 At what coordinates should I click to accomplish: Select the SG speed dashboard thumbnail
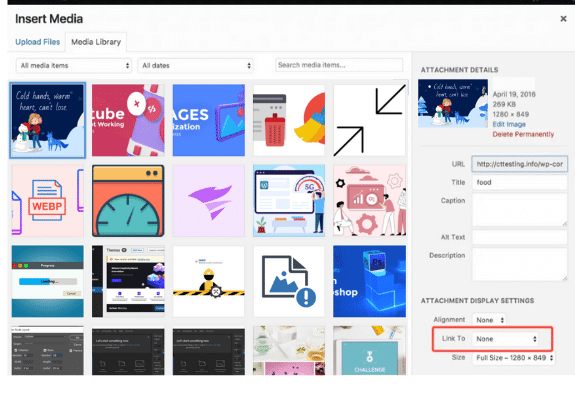point(289,201)
